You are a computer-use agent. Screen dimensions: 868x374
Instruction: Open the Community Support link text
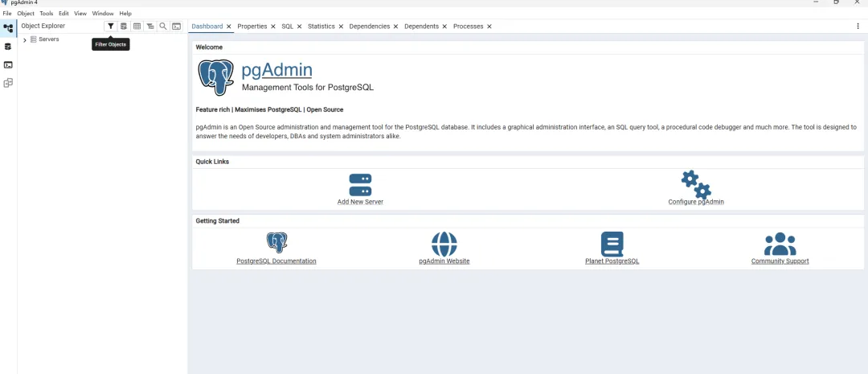(x=780, y=261)
